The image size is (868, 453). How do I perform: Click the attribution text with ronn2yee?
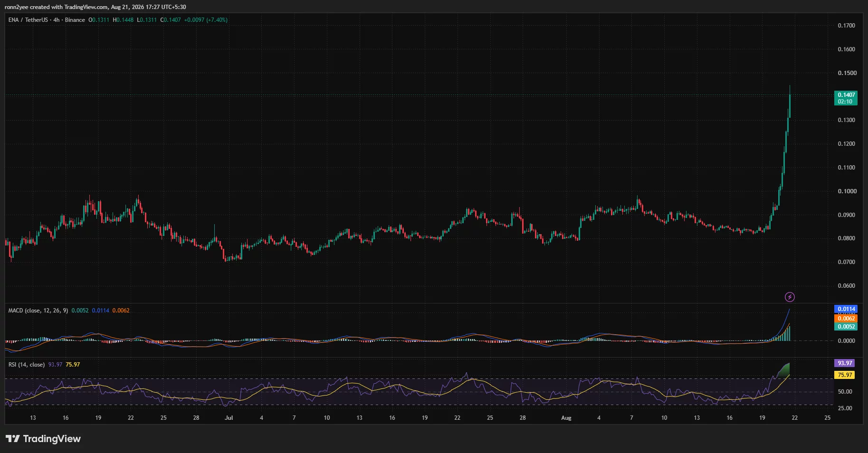tap(95, 7)
